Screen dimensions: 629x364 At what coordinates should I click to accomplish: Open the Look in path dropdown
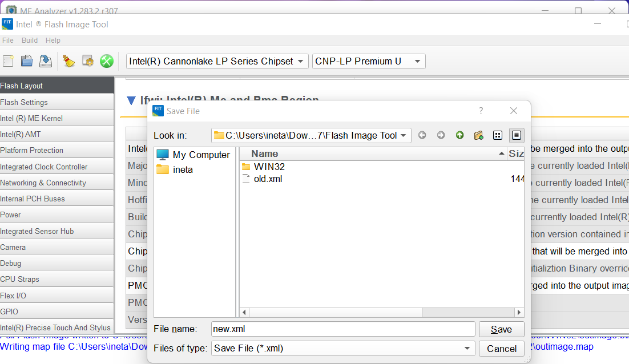311,135
